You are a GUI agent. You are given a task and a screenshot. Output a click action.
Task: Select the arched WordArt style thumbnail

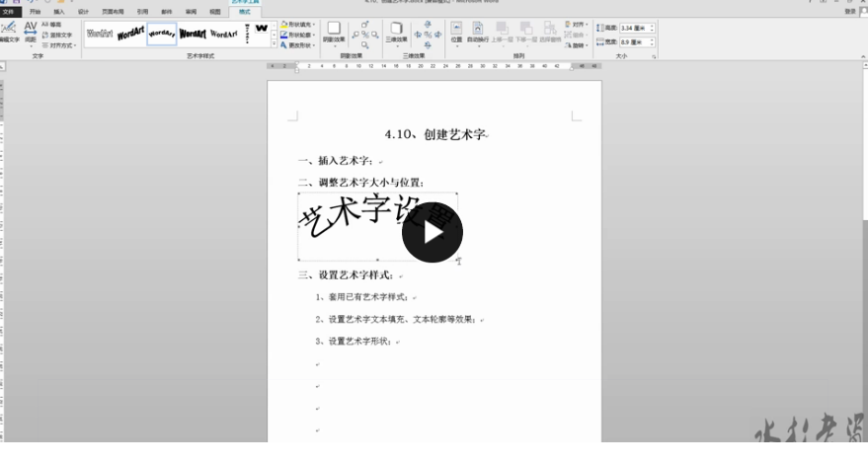point(162,34)
